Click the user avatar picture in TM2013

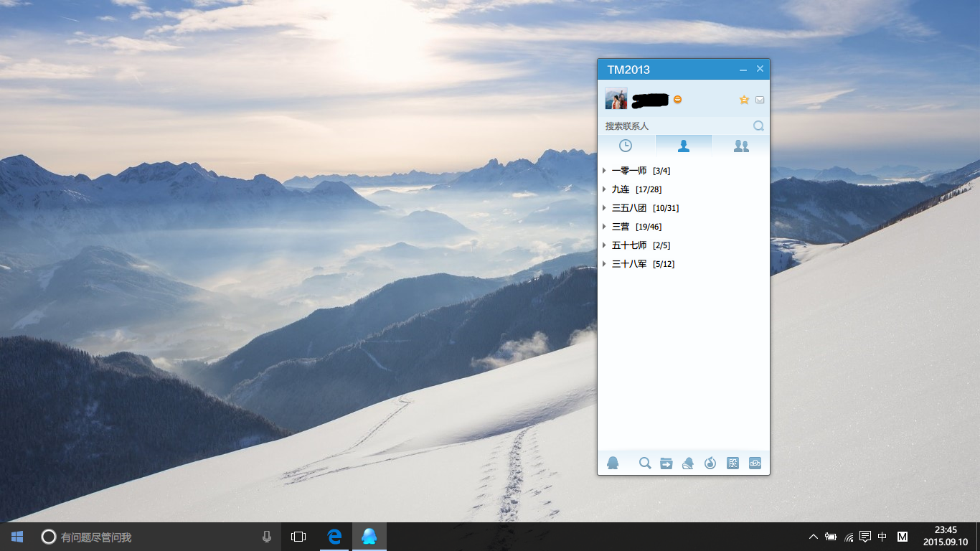(x=616, y=98)
